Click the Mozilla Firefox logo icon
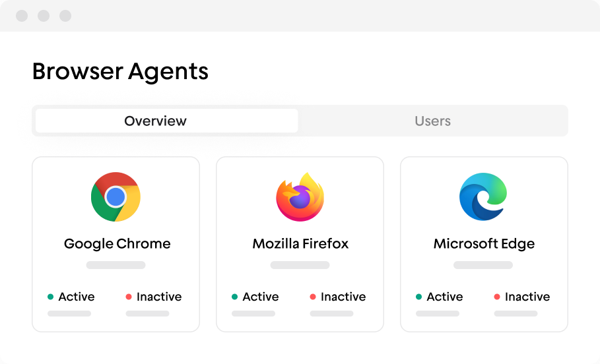Screen dimensions: 600x364 pos(300,197)
